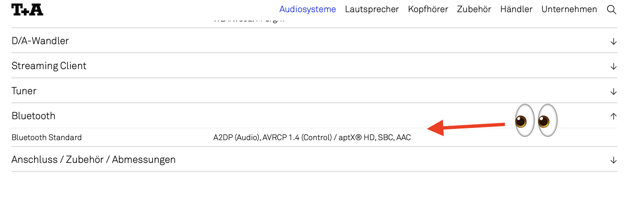This screenshot has height=199, width=644.
Task: Click the down arrow beside D/A-Wandler
Action: [613, 41]
